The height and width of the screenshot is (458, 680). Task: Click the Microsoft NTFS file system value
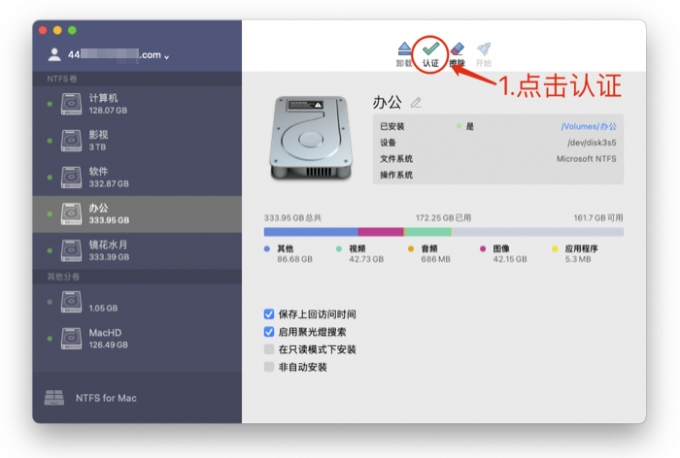586,159
